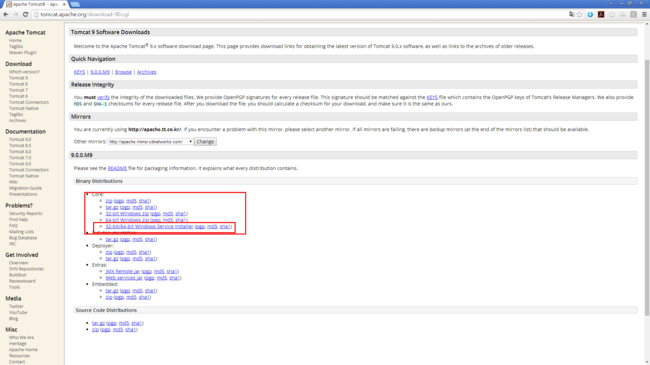This screenshot has width=650, height=365.
Task: Open the KEYS file link in Release Integrity
Action: 432,97
